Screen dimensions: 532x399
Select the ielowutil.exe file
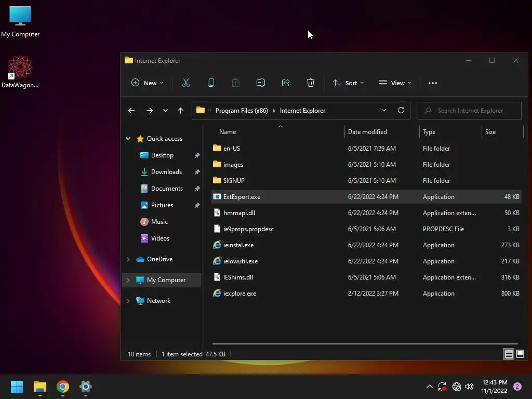[x=366, y=261]
